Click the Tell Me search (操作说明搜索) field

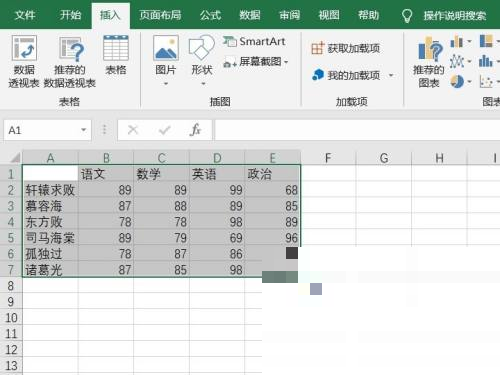455,16
